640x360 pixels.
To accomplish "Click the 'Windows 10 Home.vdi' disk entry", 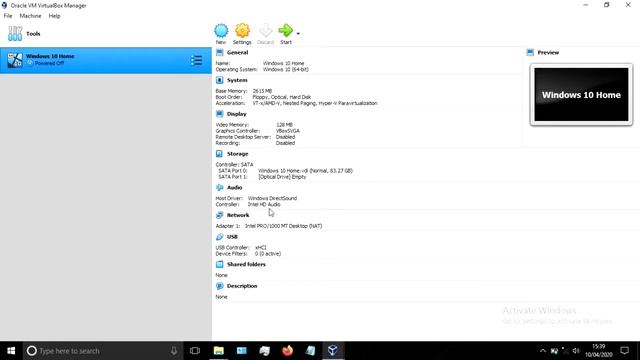I will (x=305, y=171).
